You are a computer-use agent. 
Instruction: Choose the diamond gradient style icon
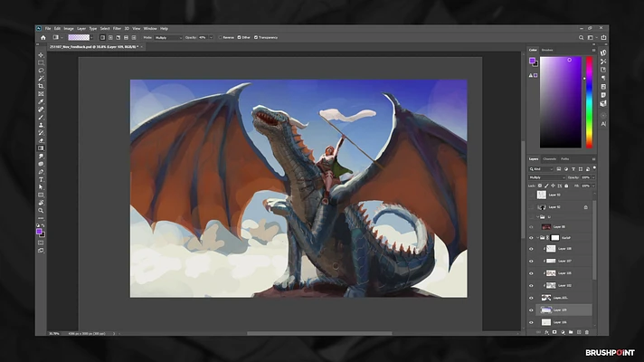click(134, 37)
